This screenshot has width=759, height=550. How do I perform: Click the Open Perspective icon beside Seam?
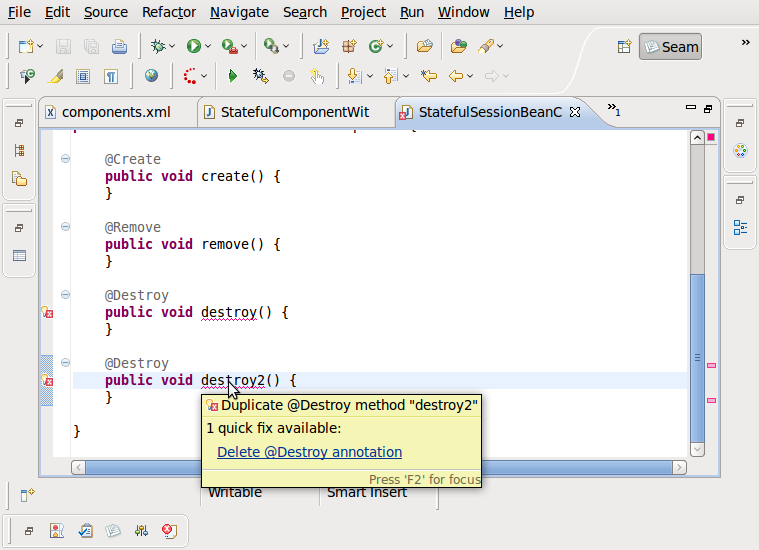(624, 46)
